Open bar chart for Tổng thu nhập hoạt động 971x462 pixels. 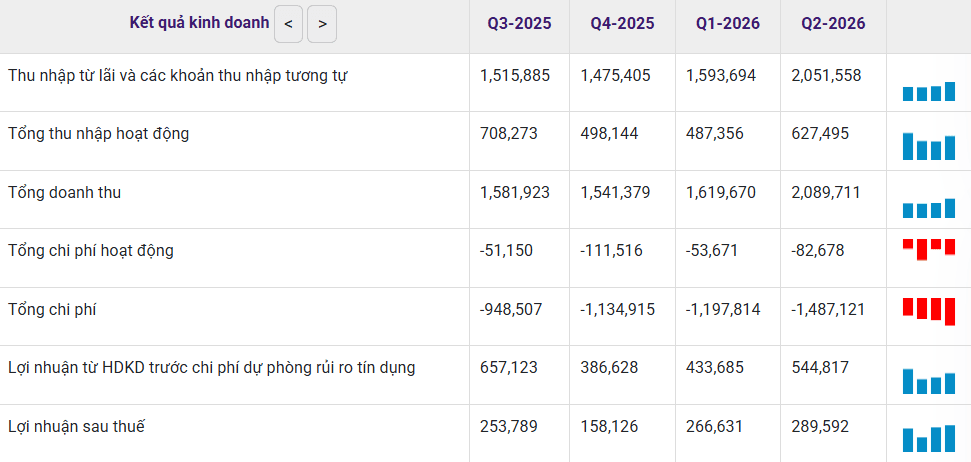(929, 146)
